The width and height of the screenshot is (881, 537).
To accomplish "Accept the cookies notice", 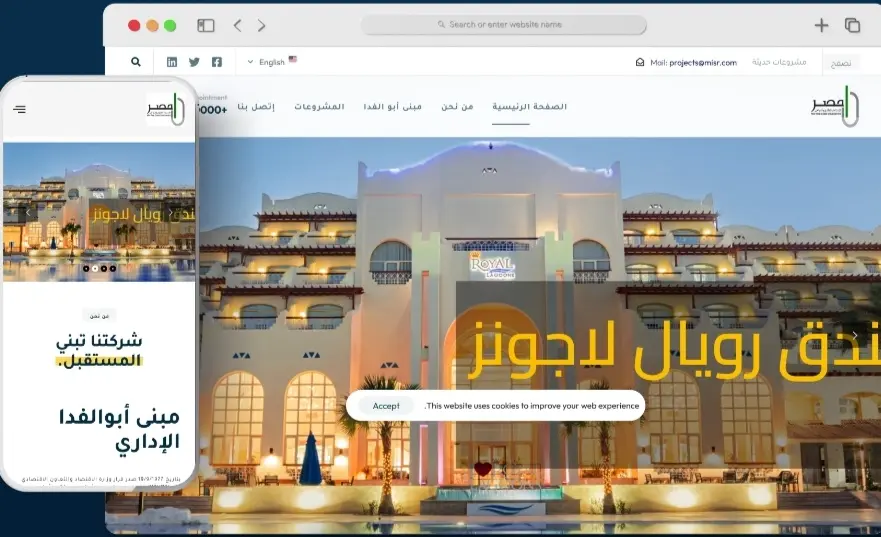I will (386, 406).
